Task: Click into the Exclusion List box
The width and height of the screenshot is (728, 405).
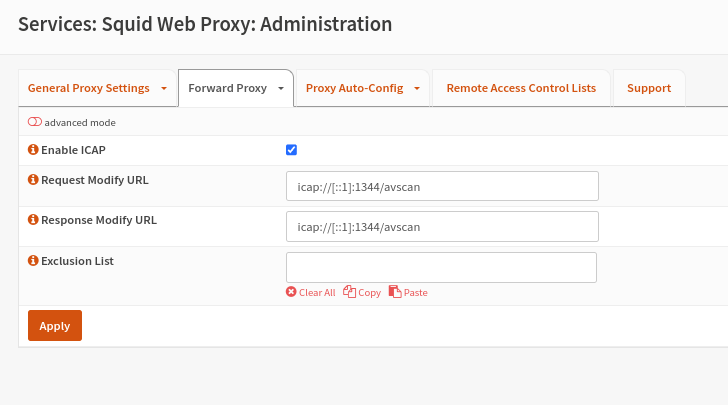Action: (x=441, y=267)
